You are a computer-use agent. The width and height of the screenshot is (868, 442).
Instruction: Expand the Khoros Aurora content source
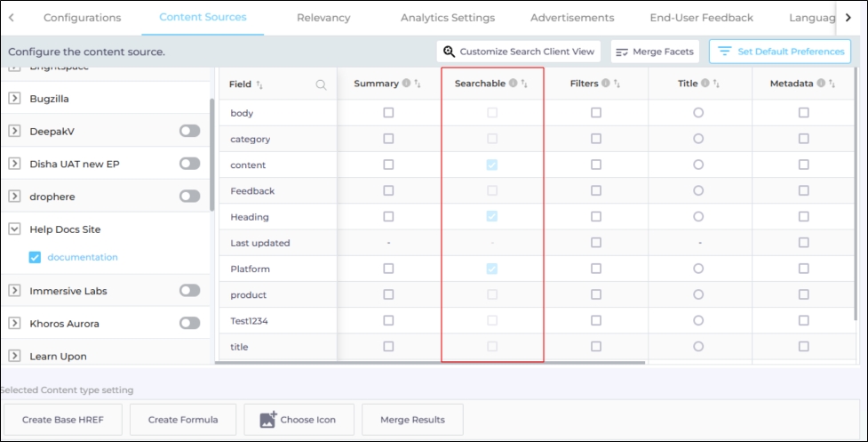[x=14, y=324]
